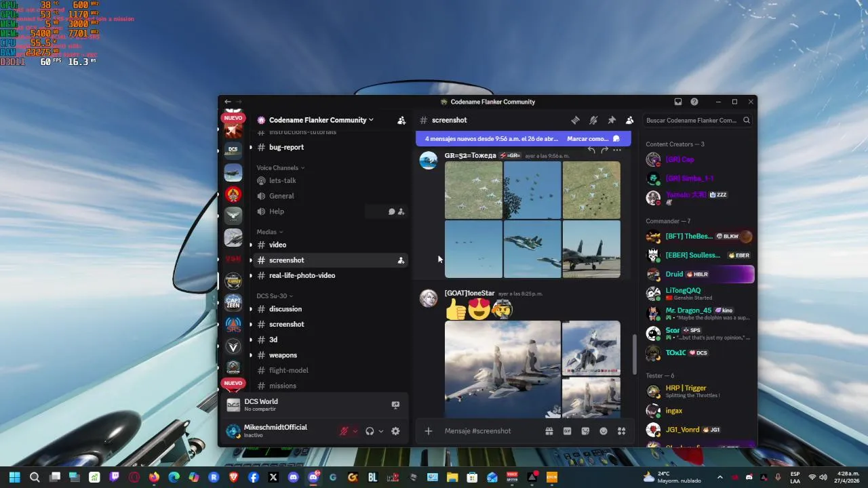This screenshot has height=488, width=868.
Task: Open the Discord help question mark icon
Action: (x=694, y=102)
